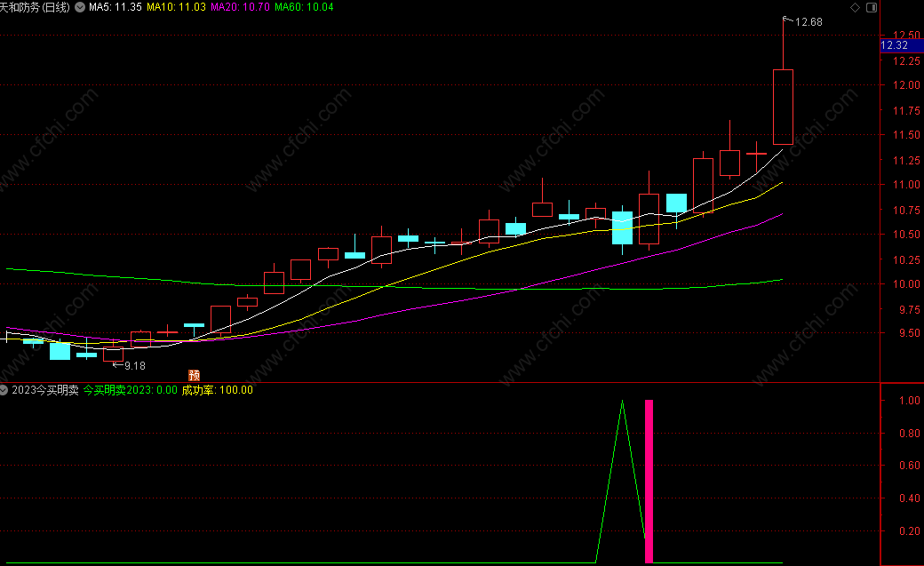Select the 2023今买明卖 indicator name
924x566 pixels.
[x=45, y=390]
